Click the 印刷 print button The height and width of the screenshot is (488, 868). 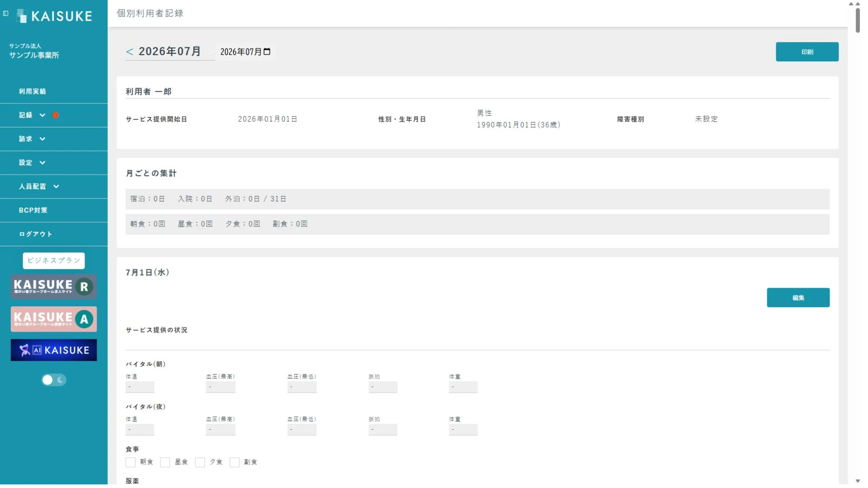tap(807, 52)
